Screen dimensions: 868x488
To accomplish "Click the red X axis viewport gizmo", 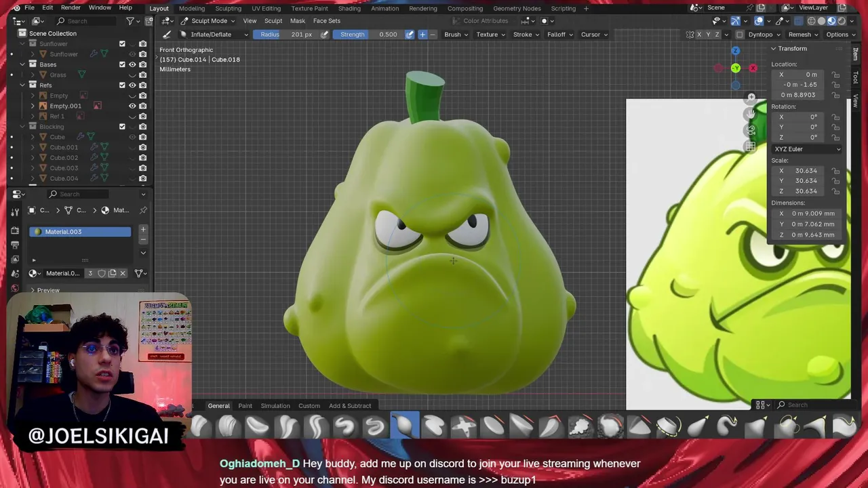I will 753,68.
